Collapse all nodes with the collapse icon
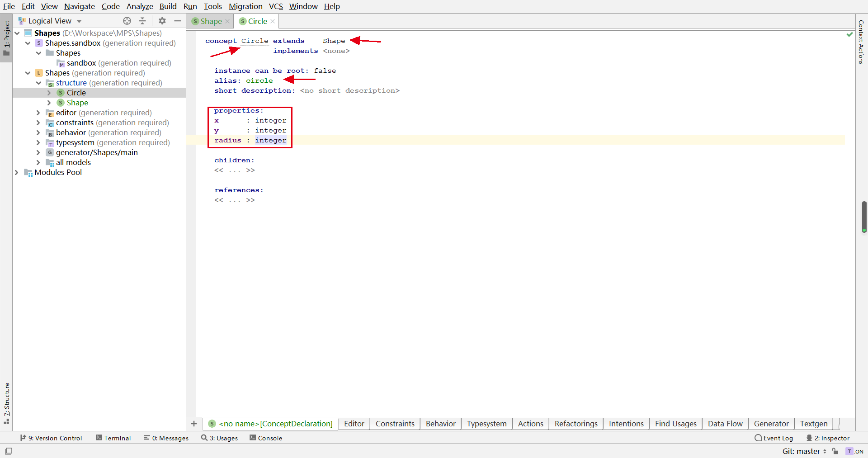 pos(142,21)
